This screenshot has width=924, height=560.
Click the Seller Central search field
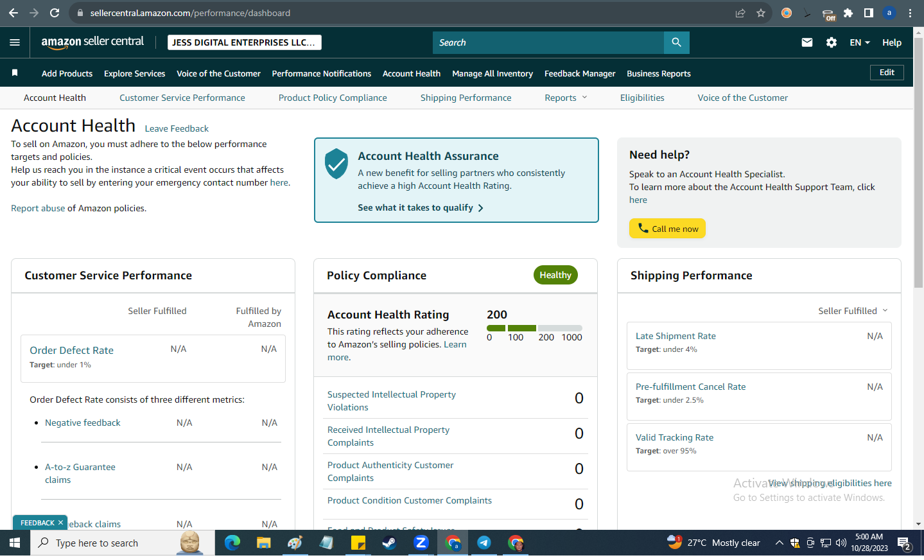548,42
